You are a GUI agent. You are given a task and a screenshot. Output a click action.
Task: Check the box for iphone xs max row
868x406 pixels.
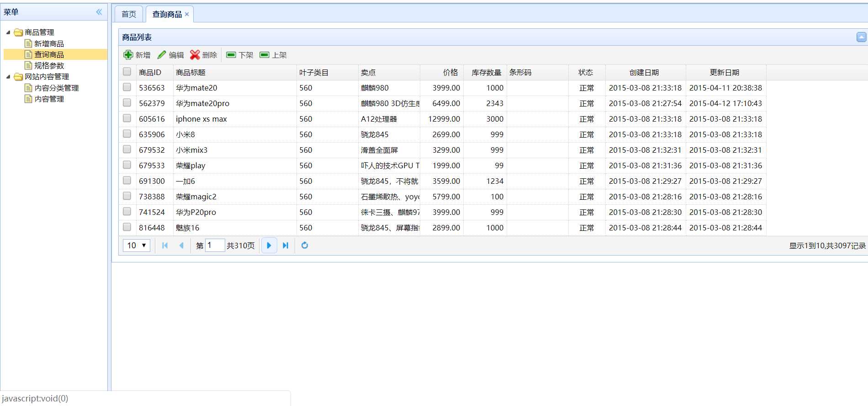click(127, 118)
